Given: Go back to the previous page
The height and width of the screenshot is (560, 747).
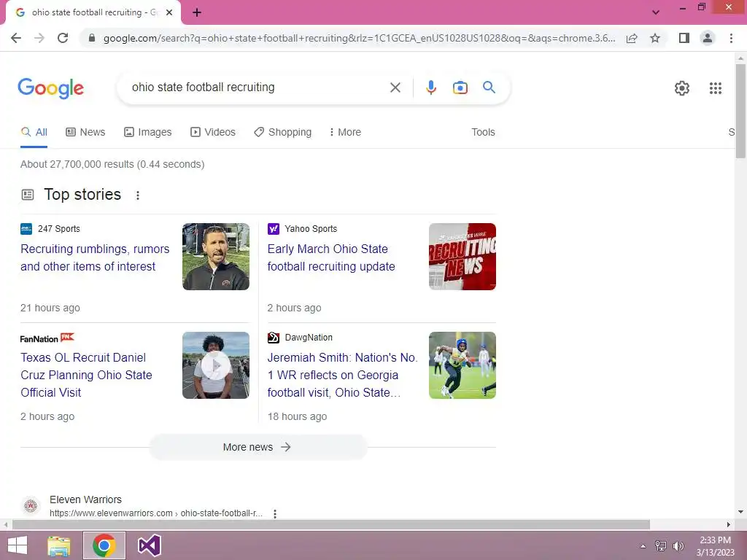Looking at the screenshot, I should point(16,38).
